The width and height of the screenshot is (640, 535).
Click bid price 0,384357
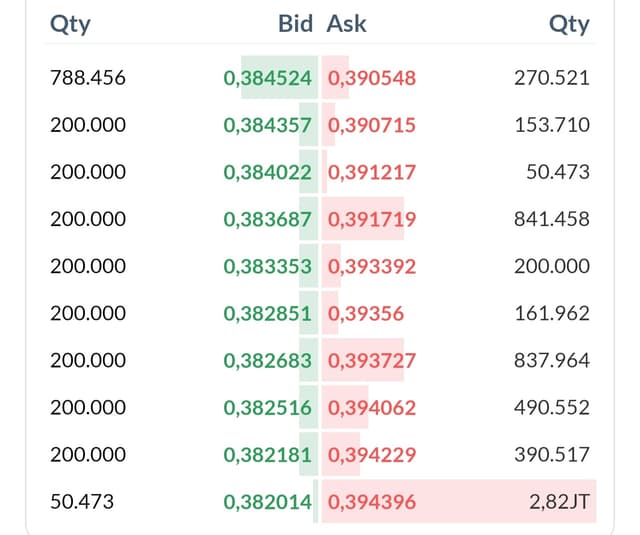click(268, 125)
